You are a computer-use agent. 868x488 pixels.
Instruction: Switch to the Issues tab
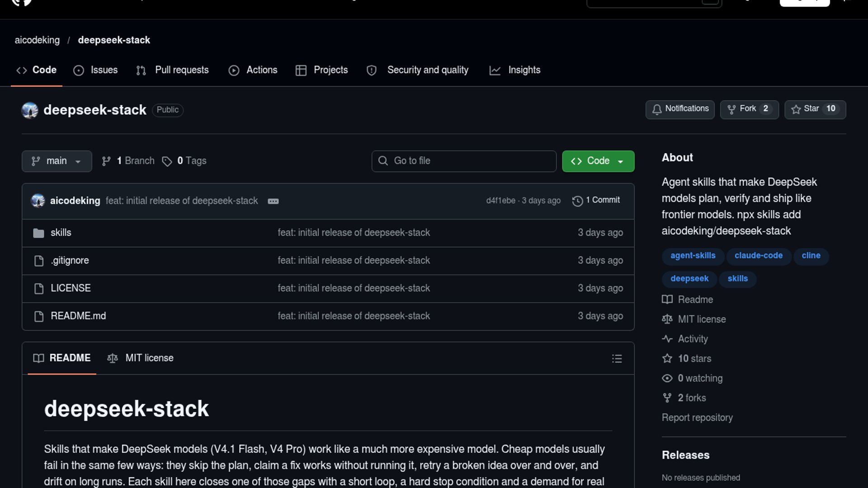click(x=95, y=70)
